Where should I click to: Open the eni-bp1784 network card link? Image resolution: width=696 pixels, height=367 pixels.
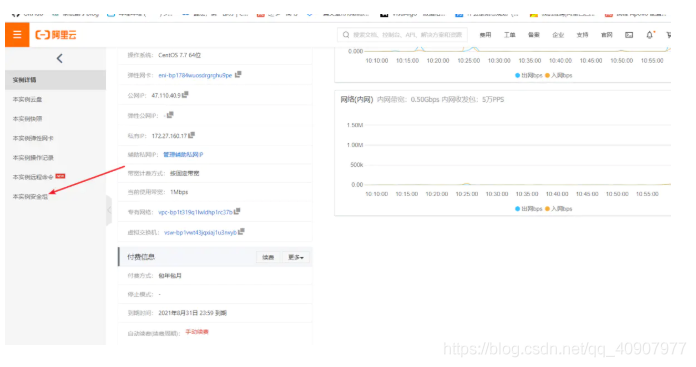(x=195, y=75)
